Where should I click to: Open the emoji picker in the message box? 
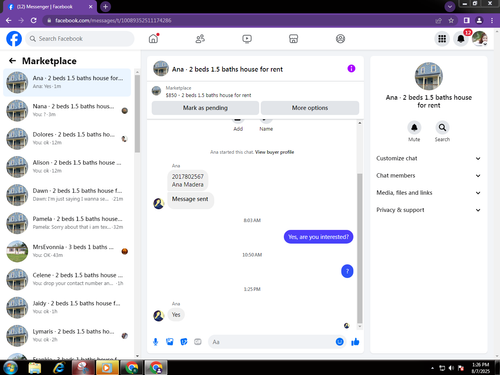point(339,342)
